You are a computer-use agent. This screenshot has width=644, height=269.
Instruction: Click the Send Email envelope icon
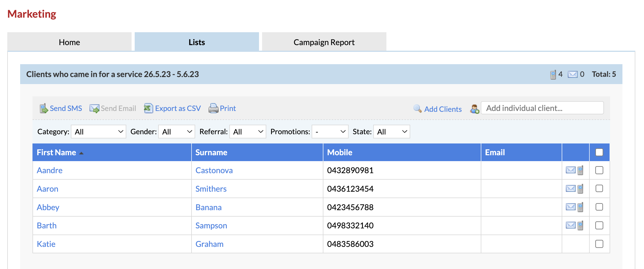pyautogui.click(x=94, y=108)
